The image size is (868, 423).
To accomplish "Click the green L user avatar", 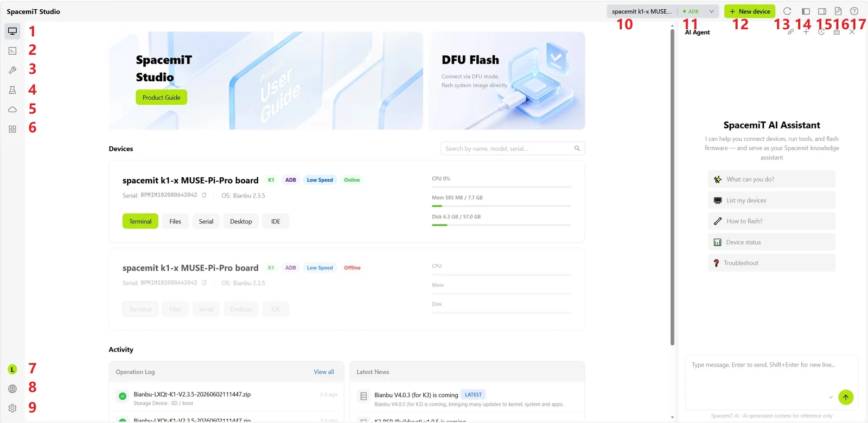I will [x=12, y=369].
